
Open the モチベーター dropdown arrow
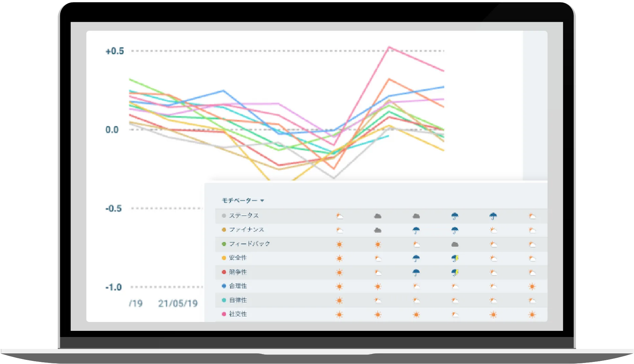pyautogui.click(x=262, y=201)
